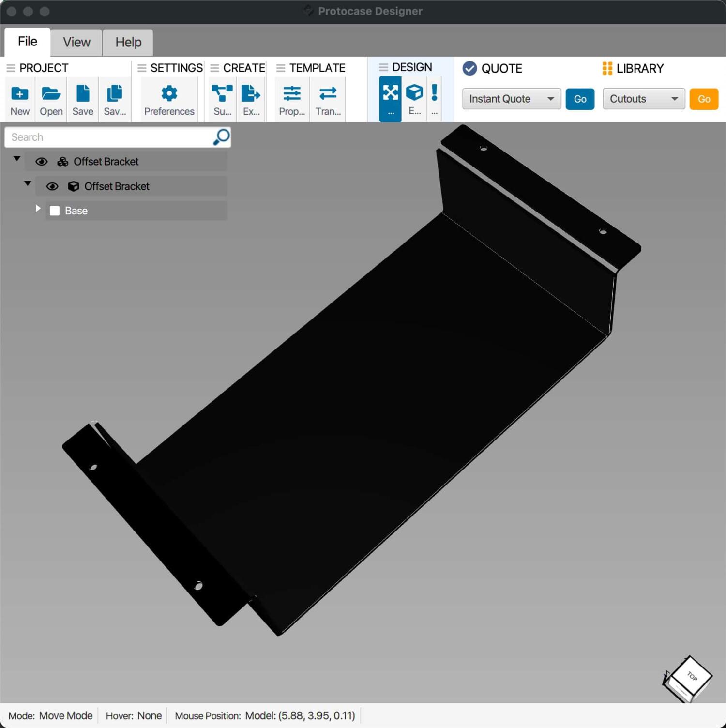The height and width of the screenshot is (728, 726).
Task: Open the Help menu
Action: [127, 42]
